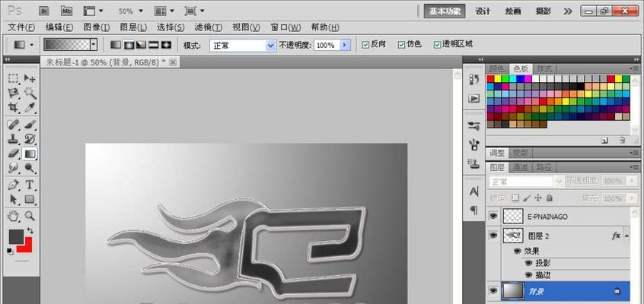Select the Eyedropper tool
Image resolution: width=644 pixels, height=304 pixels.
pos(30,107)
